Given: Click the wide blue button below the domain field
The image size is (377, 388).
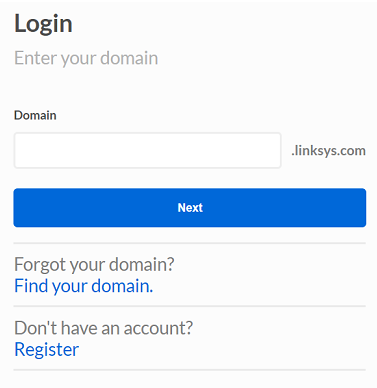Looking at the screenshot, I should pos(190,208).
